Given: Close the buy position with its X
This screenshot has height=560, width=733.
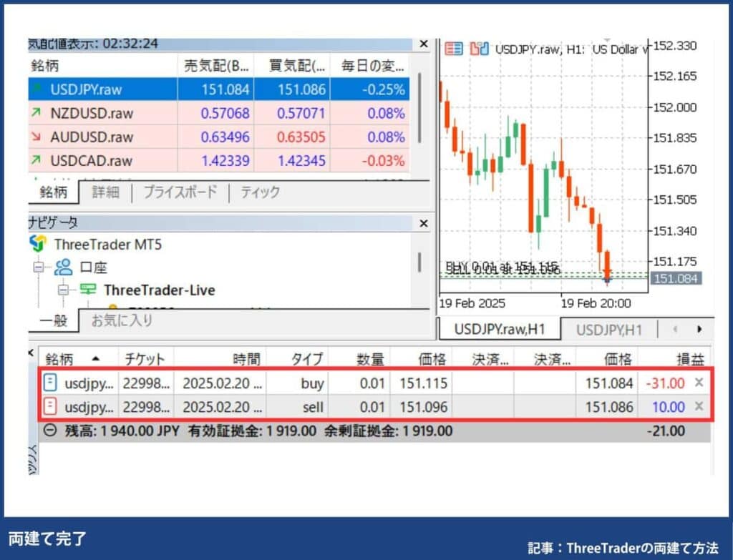Looking at the screenshot, I should point(699,383).
